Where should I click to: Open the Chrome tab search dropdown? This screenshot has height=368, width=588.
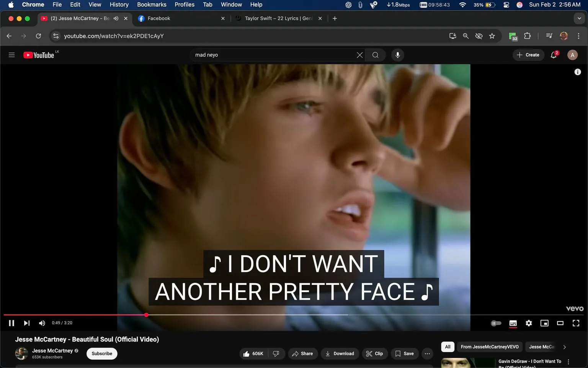tap(579, 18)
